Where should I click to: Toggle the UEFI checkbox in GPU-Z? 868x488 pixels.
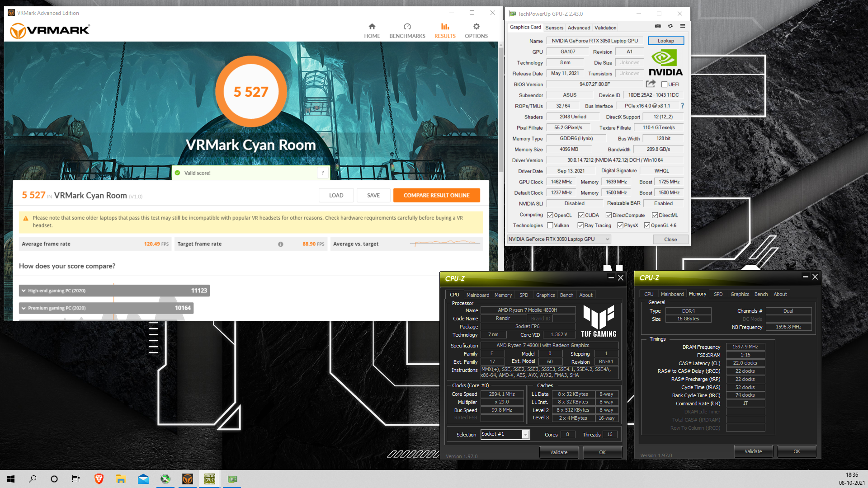point(664,84)
